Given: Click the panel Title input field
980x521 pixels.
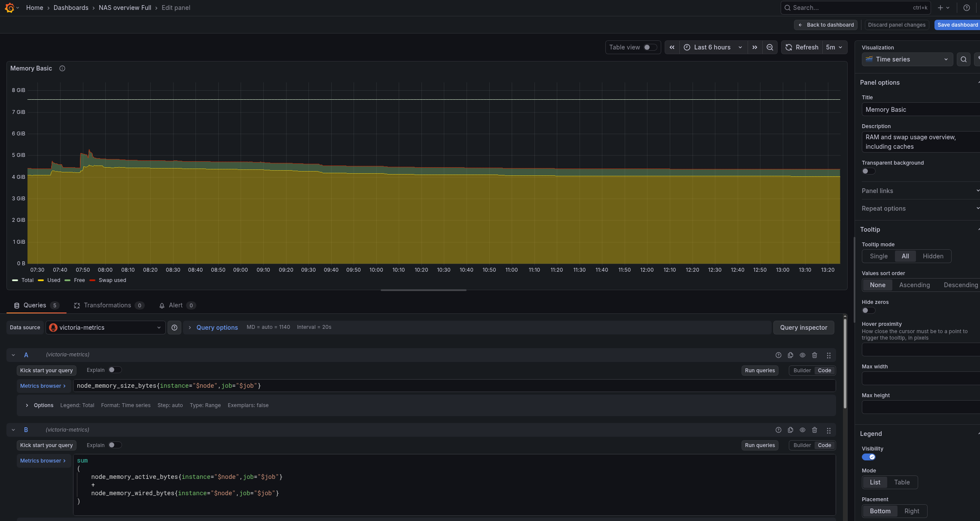Looking at the screenshot, I should coord(919,110).
